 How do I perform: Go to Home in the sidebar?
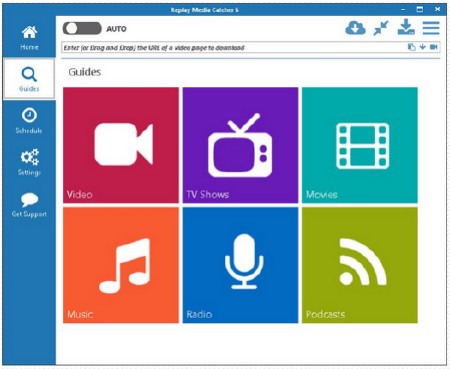click(x=29, y=38)
